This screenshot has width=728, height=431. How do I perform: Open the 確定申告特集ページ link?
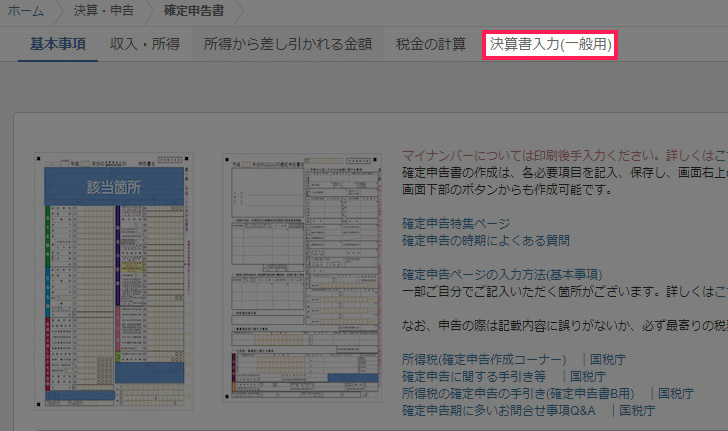[x=456, y=223]
